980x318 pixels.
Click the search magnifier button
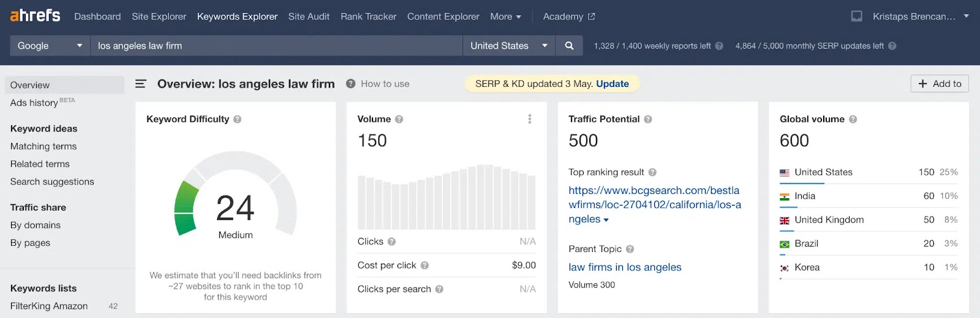569,46
